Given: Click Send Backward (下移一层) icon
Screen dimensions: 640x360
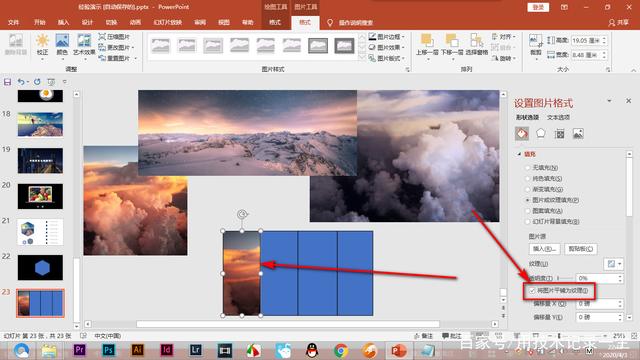Looking at the screenshot, I should (x=452, y=41).
